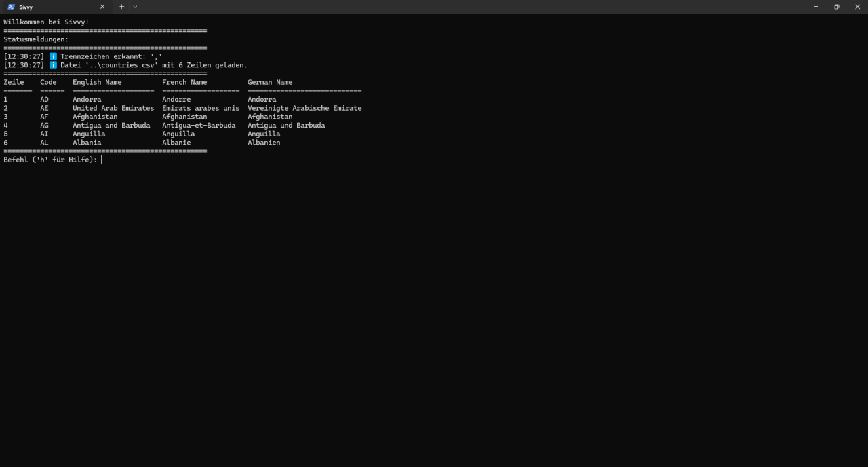Close the Sivvy tab
The width and height of the screenshot is (868, 467).
point(102,7)
